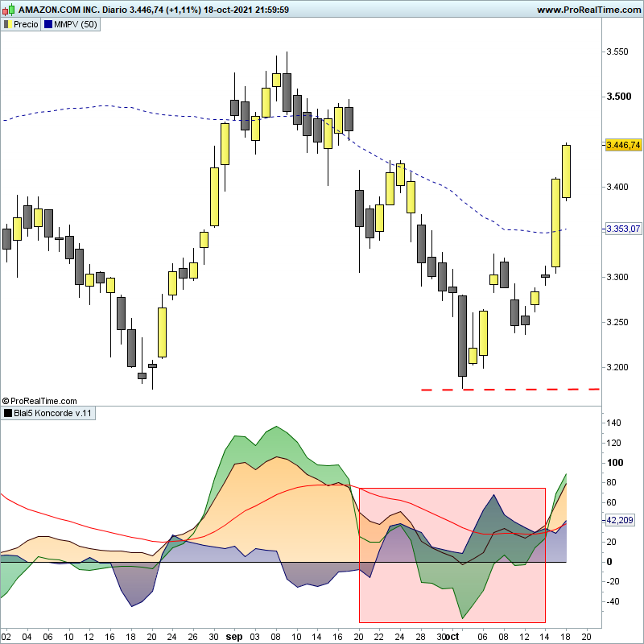Click the 3.550 price axis label
This screenshot has width=644, height=644.
point(617,52)
